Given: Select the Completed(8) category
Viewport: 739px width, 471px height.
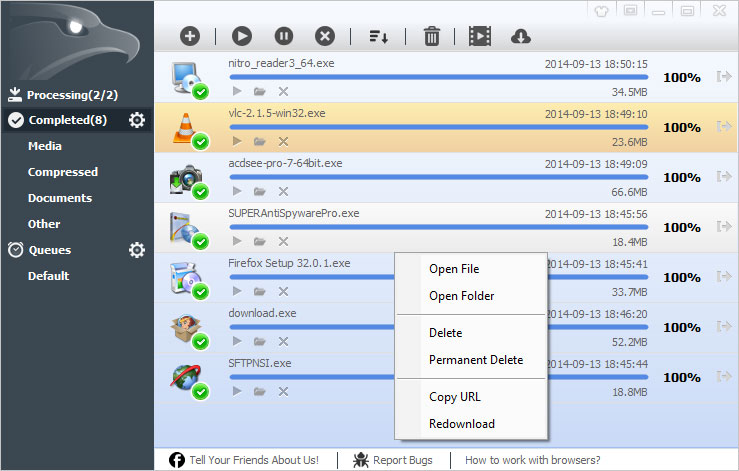Looking at the screenshot, I should (x=68, y=120).
